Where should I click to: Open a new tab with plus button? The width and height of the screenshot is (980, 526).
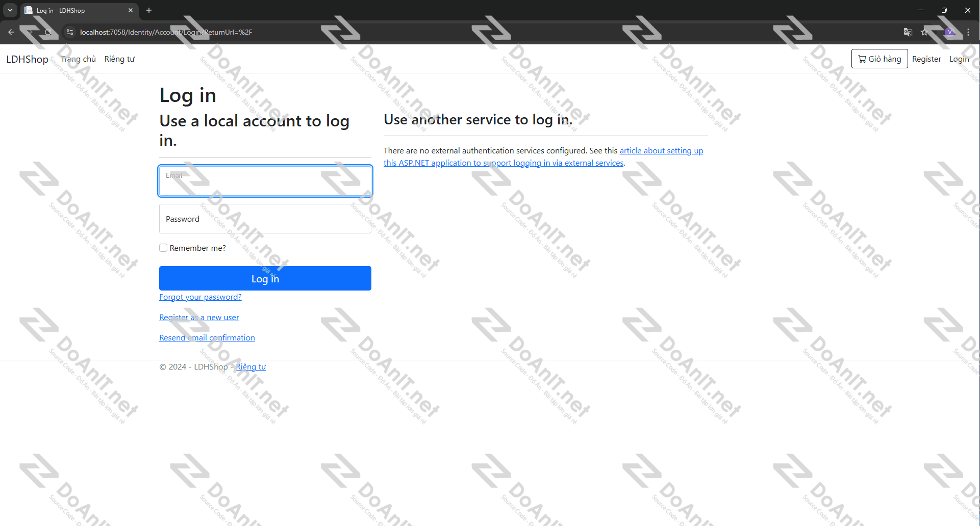coord(149,10)
